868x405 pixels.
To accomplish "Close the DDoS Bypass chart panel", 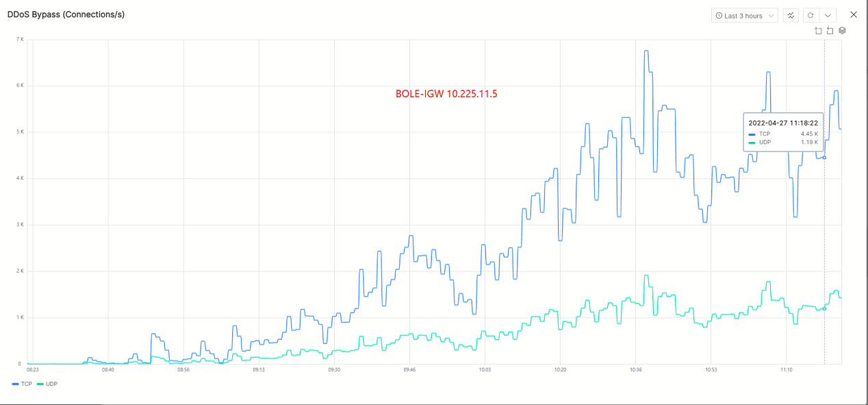I will coord(854,14).
